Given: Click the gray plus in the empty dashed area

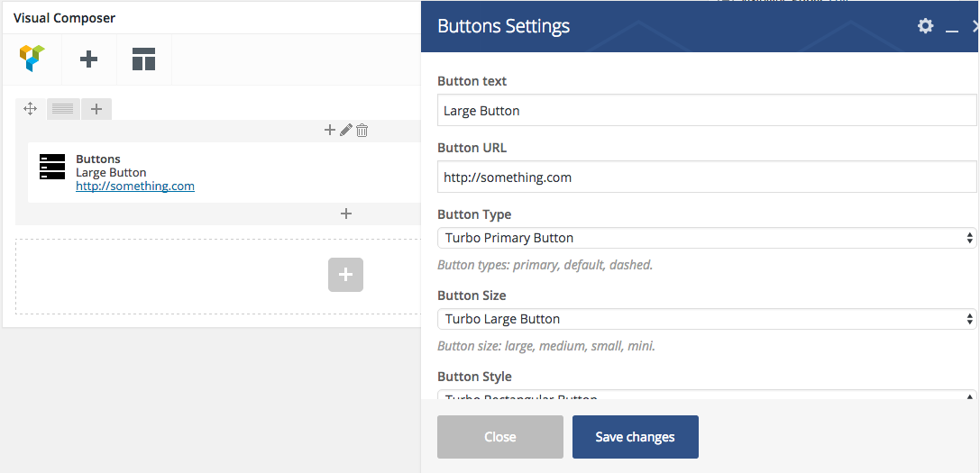Looking at the screenshot, I should [x=345, y=275].
